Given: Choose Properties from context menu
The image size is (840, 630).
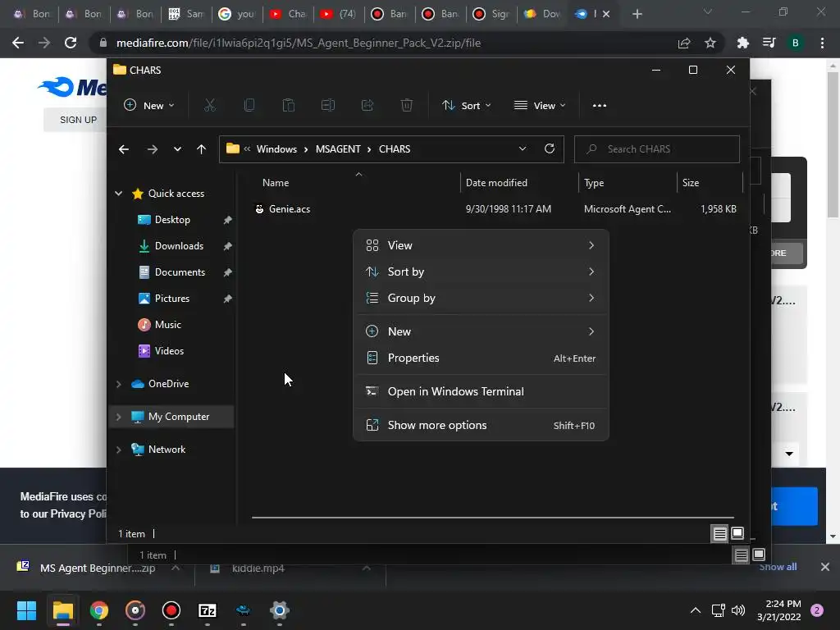Looking at the screenshot, I should tap(481, 358).
